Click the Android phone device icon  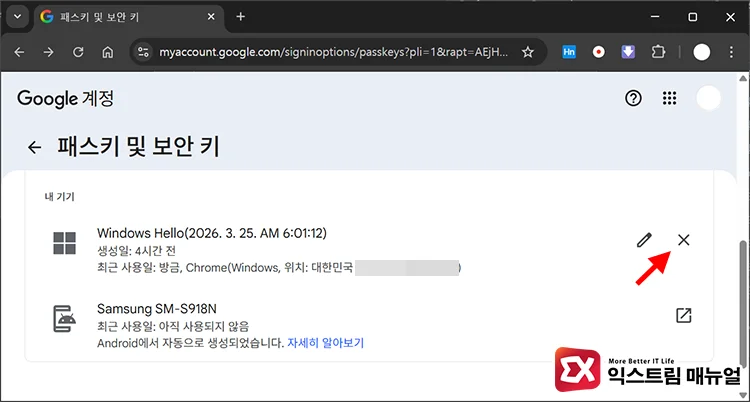65,318
